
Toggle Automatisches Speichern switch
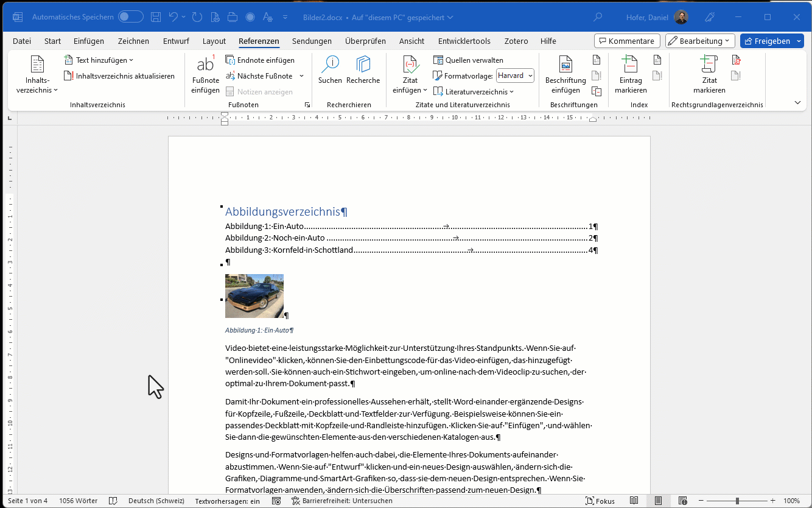(x=130, y=17)
